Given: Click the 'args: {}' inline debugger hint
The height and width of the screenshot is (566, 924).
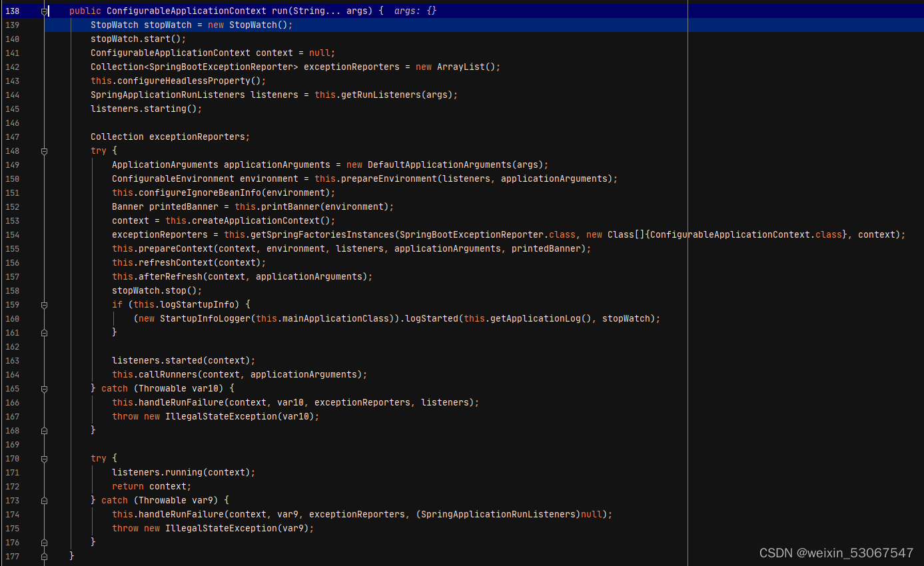Looking at the screenshot, I should [415, 11].
